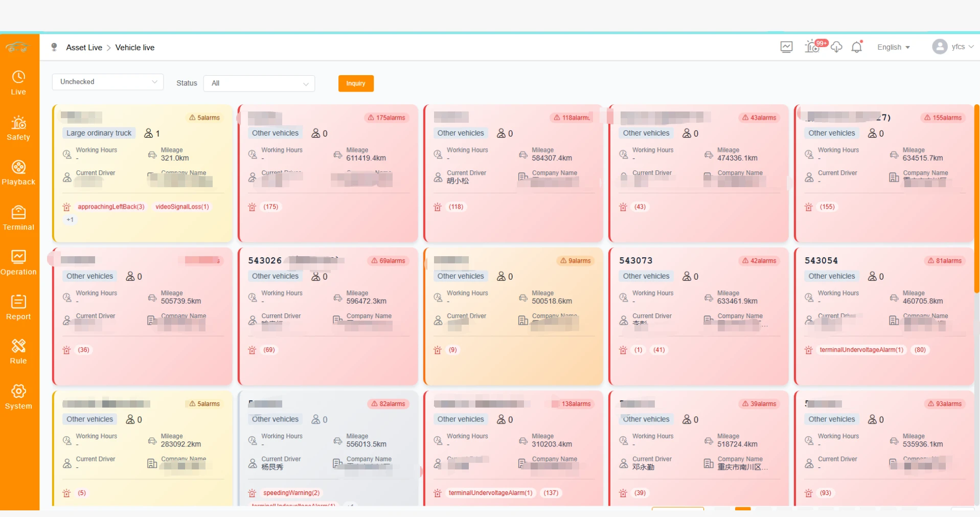The height and width of the screenshot is (517, 980).
Task: Open the Operation section in sidebar
Action: click(18, 263)
